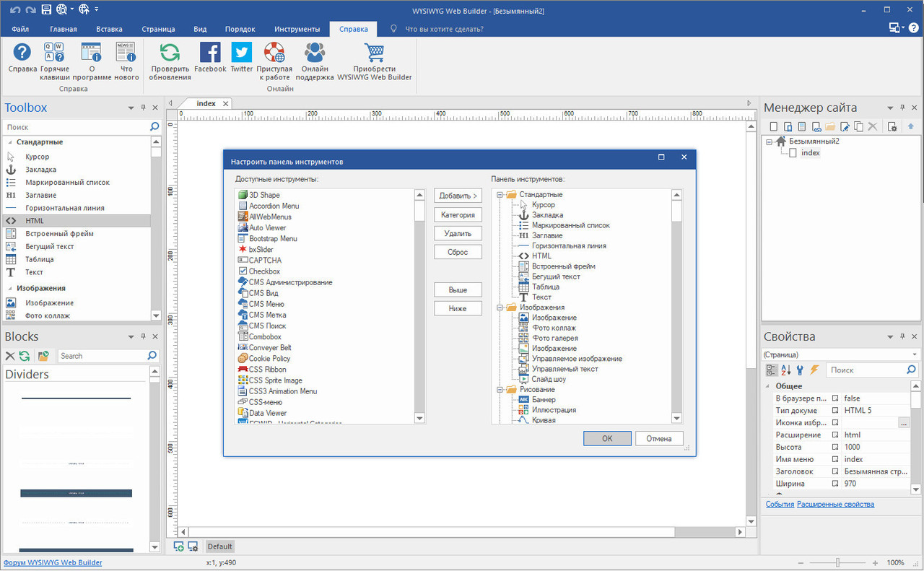Open the Форум WYSIWYG Web Builder link
This screenshot has height=571, width=924.
point(53,562)
